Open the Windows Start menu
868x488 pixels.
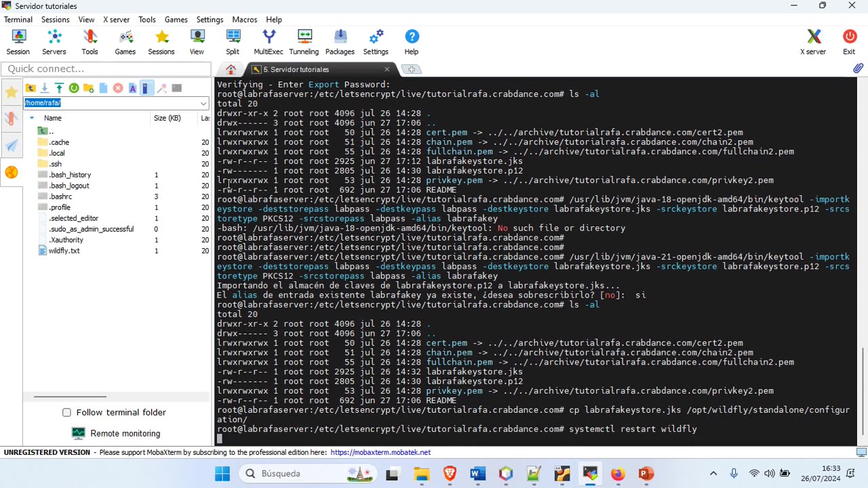pos(222,474)
